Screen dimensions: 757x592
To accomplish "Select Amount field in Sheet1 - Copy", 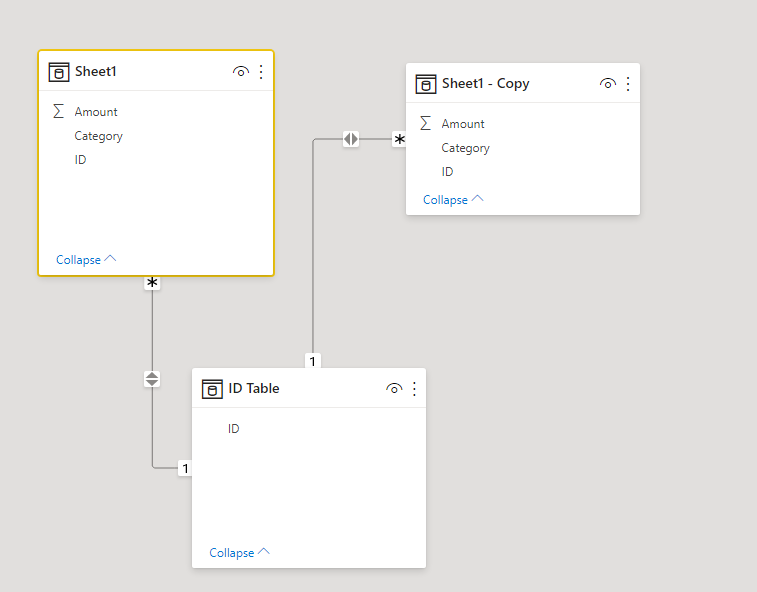I will click(x=463, y=124).
